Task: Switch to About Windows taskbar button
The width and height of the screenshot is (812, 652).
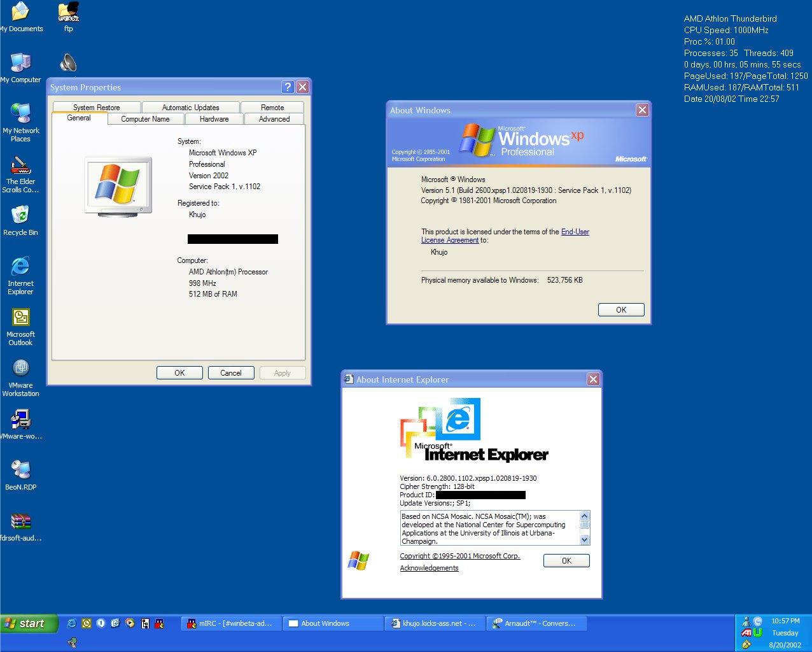Action: [333, 623]
